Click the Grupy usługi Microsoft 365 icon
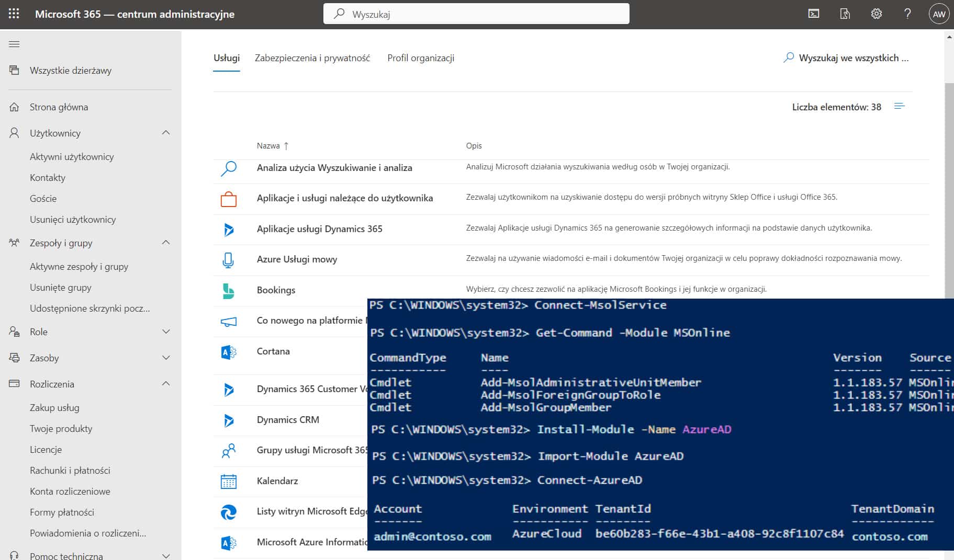The image size is (954, 560). 229,451
